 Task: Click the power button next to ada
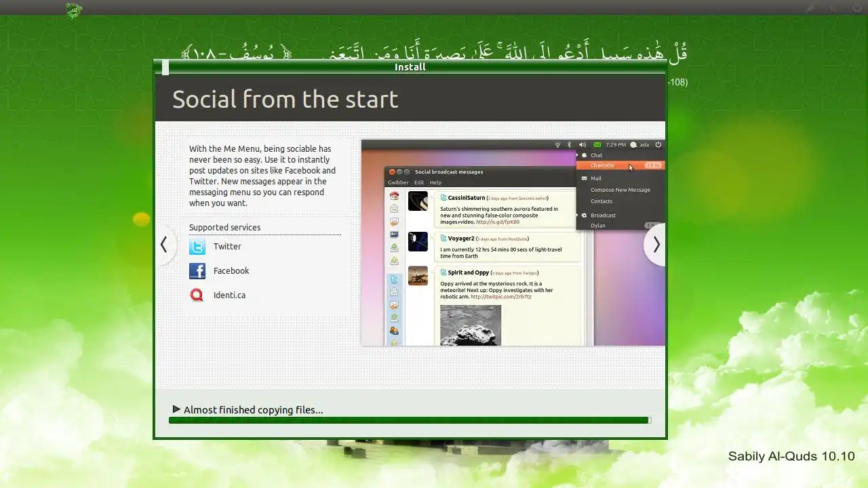(x=658, y=144)
